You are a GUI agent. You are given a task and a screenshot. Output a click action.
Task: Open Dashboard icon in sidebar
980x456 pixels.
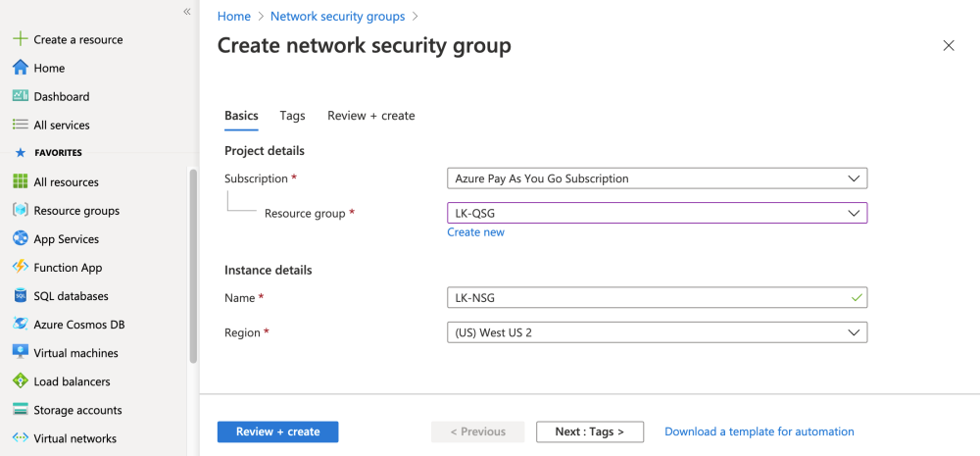[20, 96]
